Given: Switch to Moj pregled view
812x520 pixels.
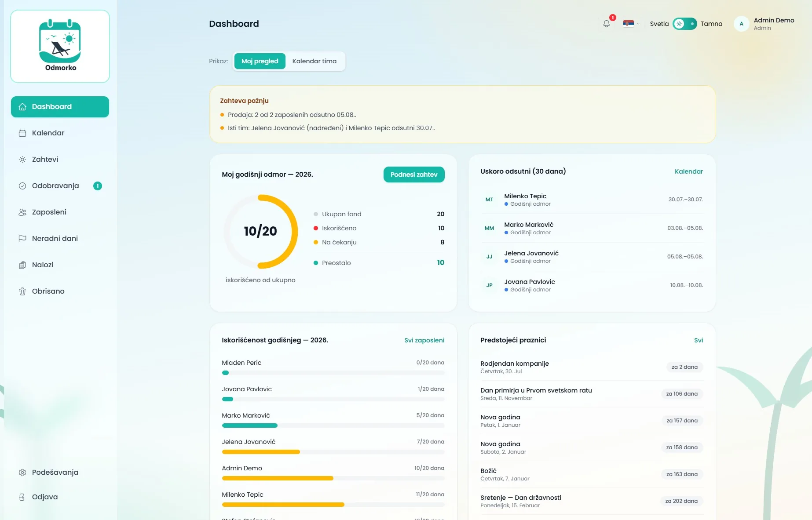Looking at the screenshot, I should click(x=260, y=61).
